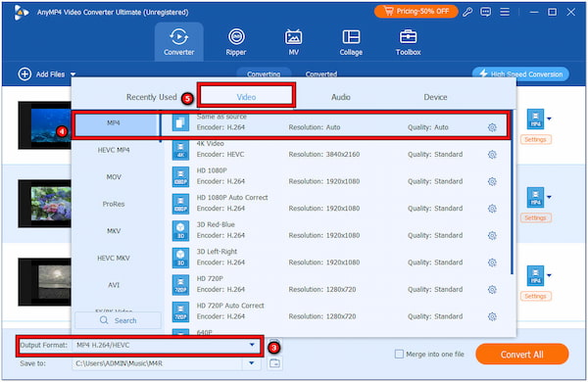Open settings gear for HD 1080P
The image size is (588, 382).
point(492,181)
